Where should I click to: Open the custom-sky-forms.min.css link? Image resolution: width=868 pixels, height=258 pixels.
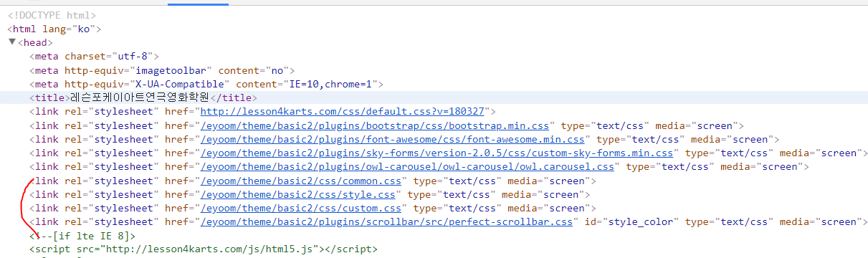click(x=438, y=153)
